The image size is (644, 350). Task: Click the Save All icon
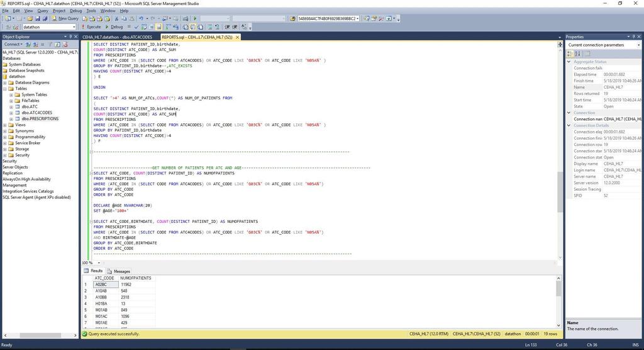click(45, 18)
